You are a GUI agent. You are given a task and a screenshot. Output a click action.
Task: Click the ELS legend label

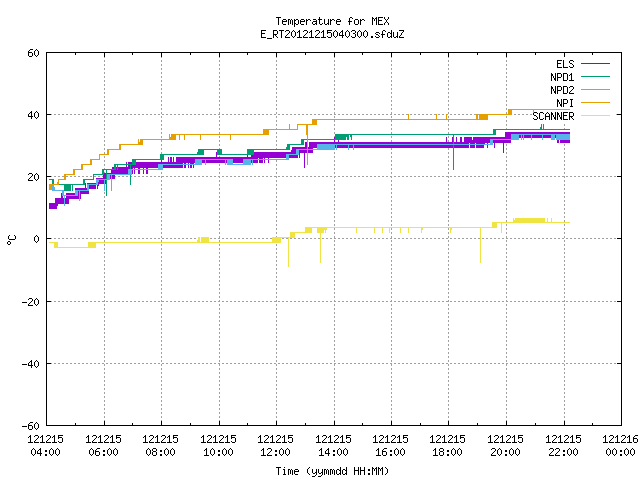pos(565,64)
